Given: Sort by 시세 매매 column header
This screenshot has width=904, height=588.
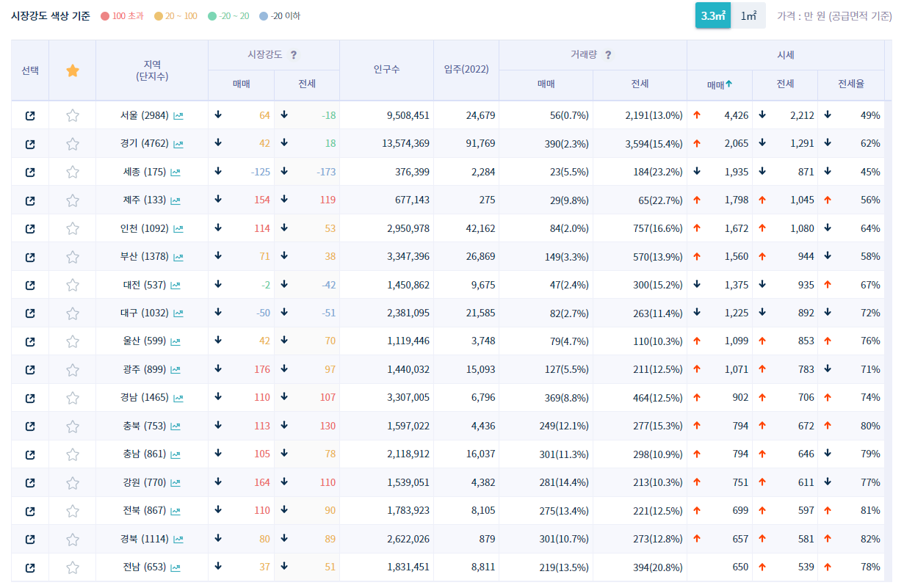Looking at the screenshot, I should tap(720, 84).
